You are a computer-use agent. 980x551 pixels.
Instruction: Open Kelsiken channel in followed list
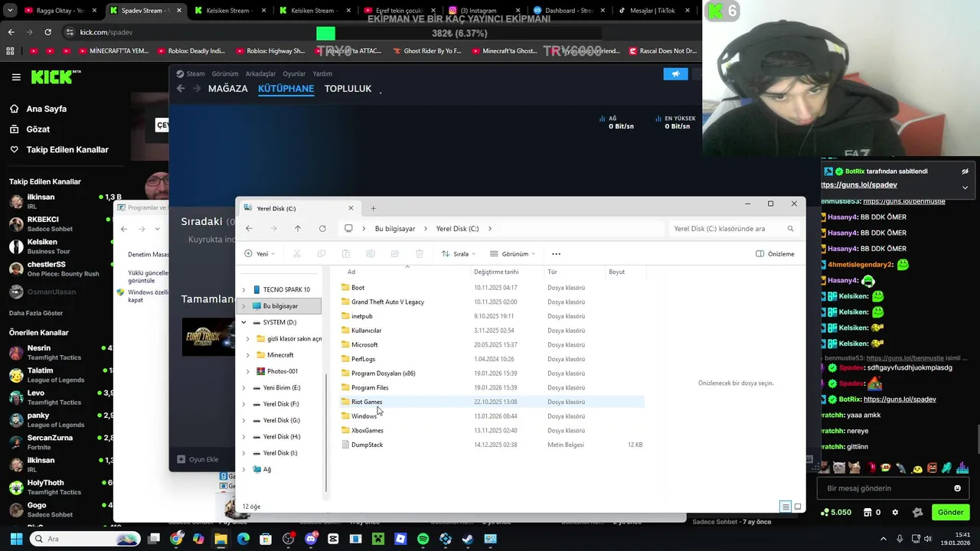point(60,246)
